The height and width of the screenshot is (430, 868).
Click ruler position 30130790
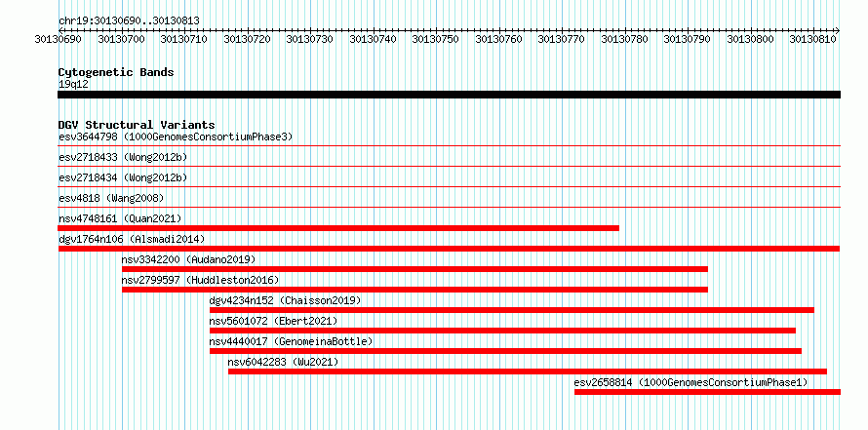click(x=687, y=39)
